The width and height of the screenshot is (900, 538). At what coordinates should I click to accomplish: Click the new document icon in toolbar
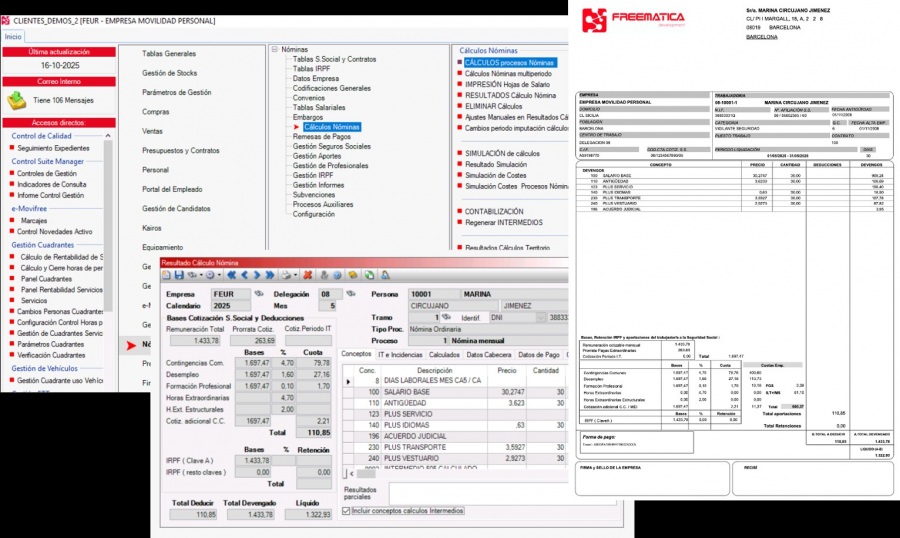coord(167,274)
